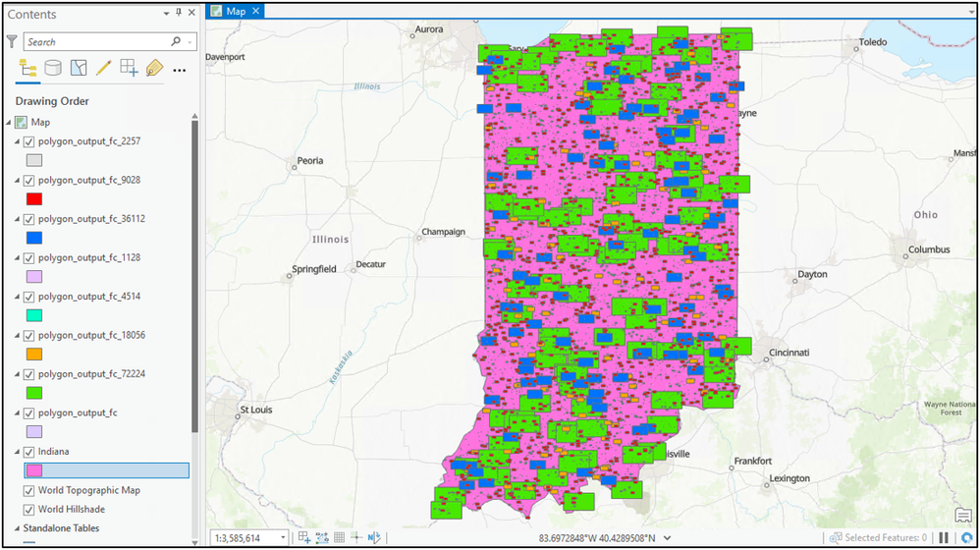This screenshot has height=550, width=980.
Task: Toggle visibility of World Hillshade layer
Action: click(x=29, y=510)
